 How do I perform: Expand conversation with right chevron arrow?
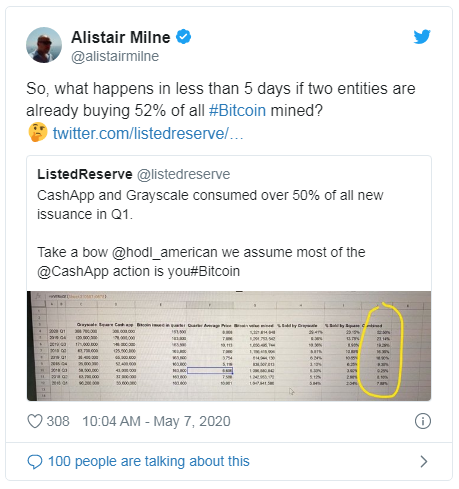pyautogui.click(x=423, y=462)
